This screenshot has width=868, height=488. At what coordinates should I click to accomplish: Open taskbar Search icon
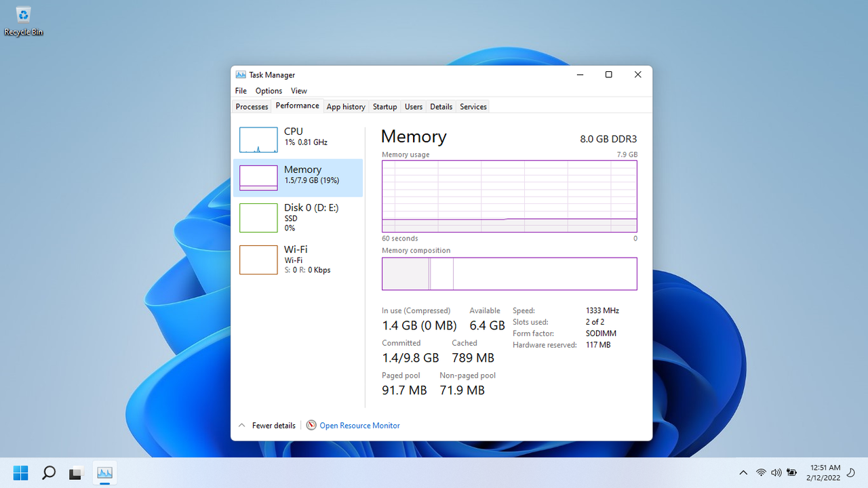pyautogui.click(x=49, y=472)
